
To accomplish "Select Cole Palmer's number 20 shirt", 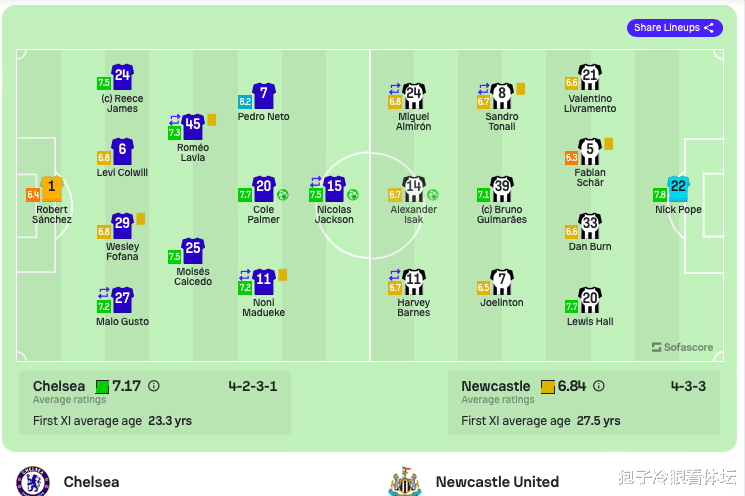I will pyautogui.click(x=264, y=190).
